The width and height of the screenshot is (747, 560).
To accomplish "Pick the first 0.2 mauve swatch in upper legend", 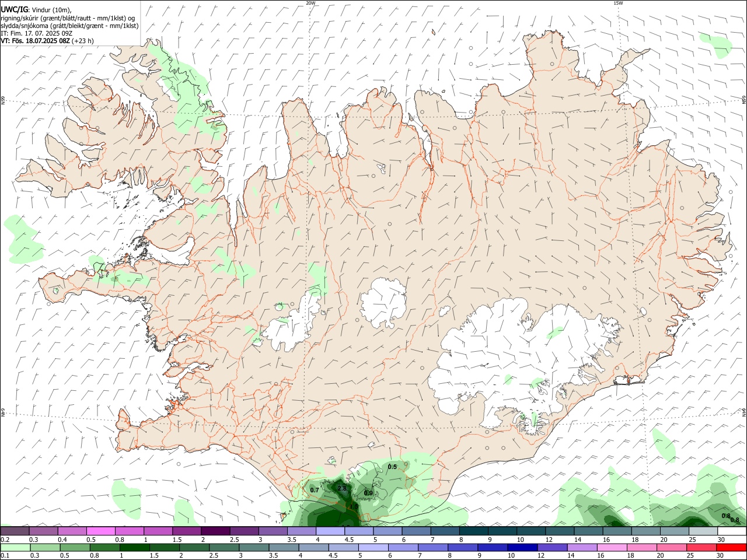I will (x=15, y=531).
